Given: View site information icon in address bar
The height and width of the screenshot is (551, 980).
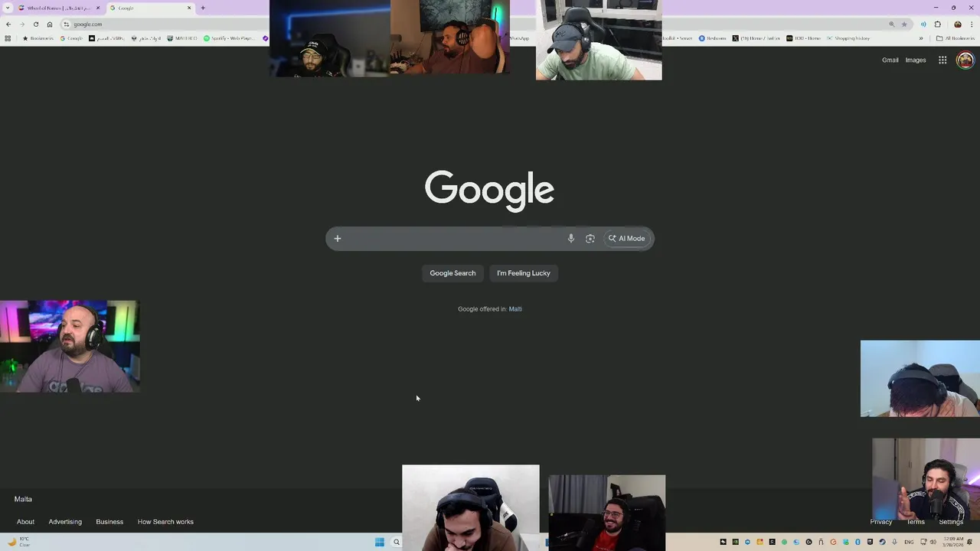Looking at the screenshot, I should tap(67, 24).
